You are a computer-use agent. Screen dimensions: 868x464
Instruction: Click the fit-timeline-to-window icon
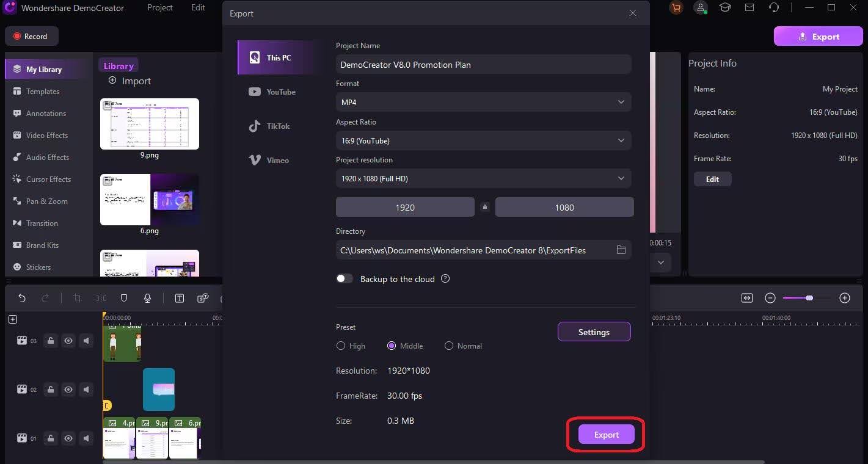point(746,298)
